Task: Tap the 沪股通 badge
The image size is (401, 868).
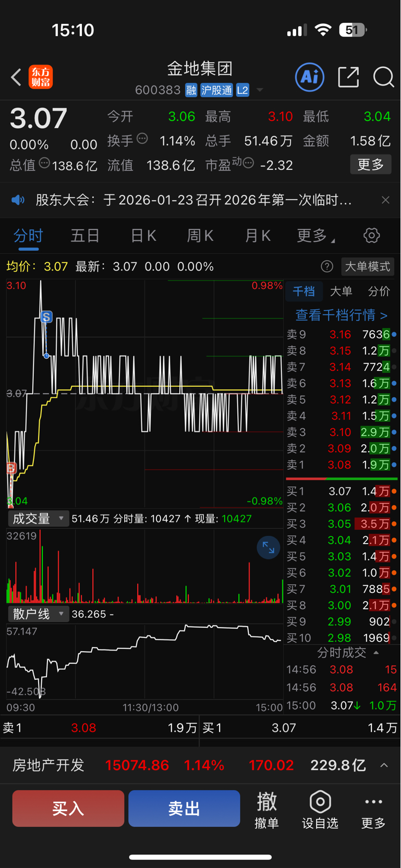Action: tap(216, 90)
